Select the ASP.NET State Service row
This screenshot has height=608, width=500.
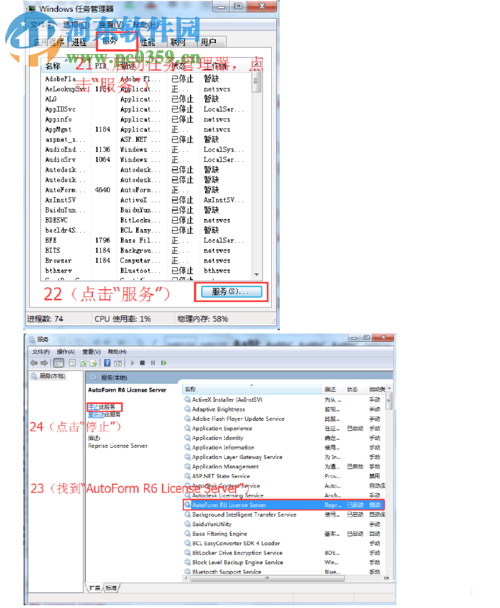[283, 476]
